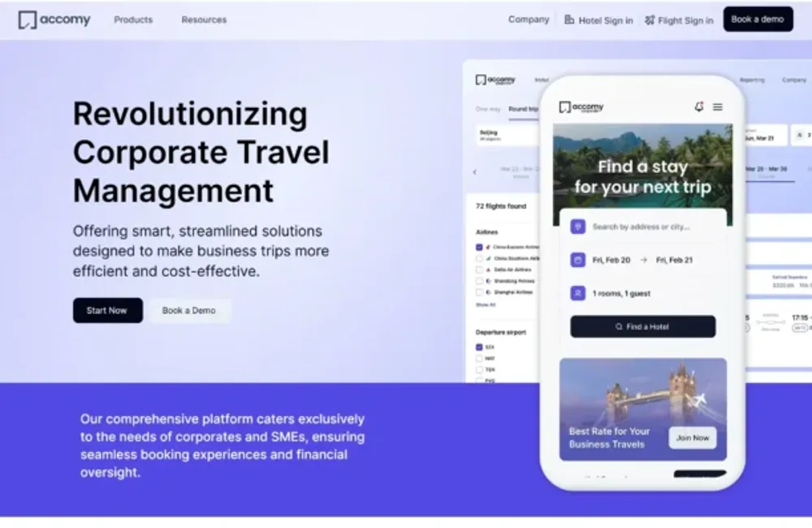
Task: Click the Sun, Mar 21 date field in the flight mockup
Action: pos(766,135)
